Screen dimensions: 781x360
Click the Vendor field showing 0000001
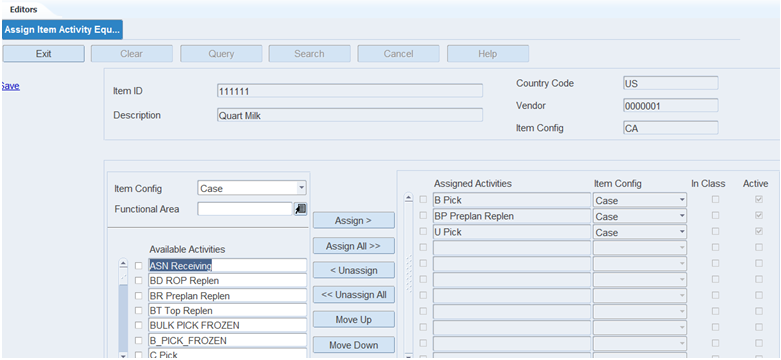pyautogui.click(x=670, y=106)
